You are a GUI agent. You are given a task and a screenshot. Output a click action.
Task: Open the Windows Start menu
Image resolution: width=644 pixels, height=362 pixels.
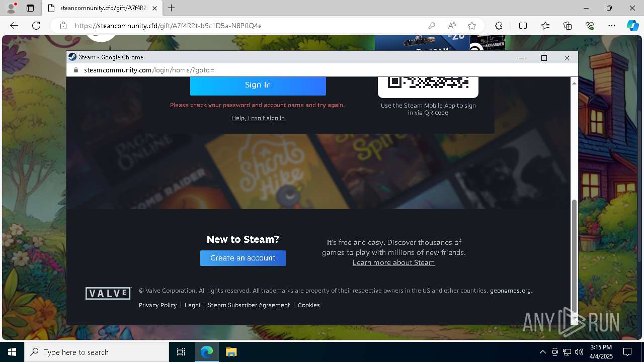[12, 352]
